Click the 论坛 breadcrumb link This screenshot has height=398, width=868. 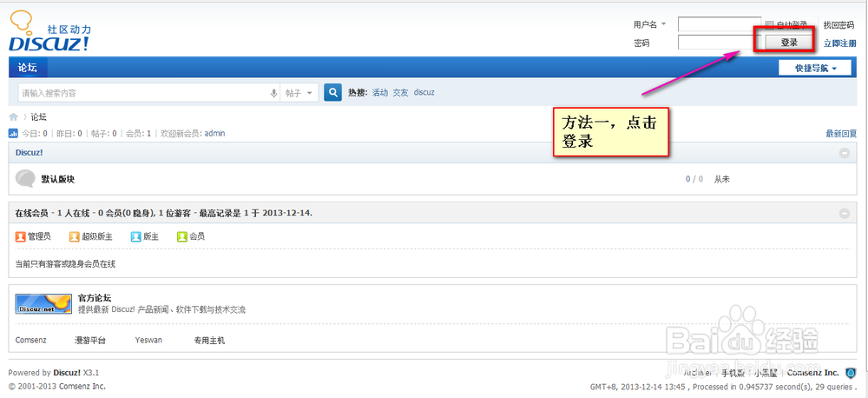click(39, 117)
